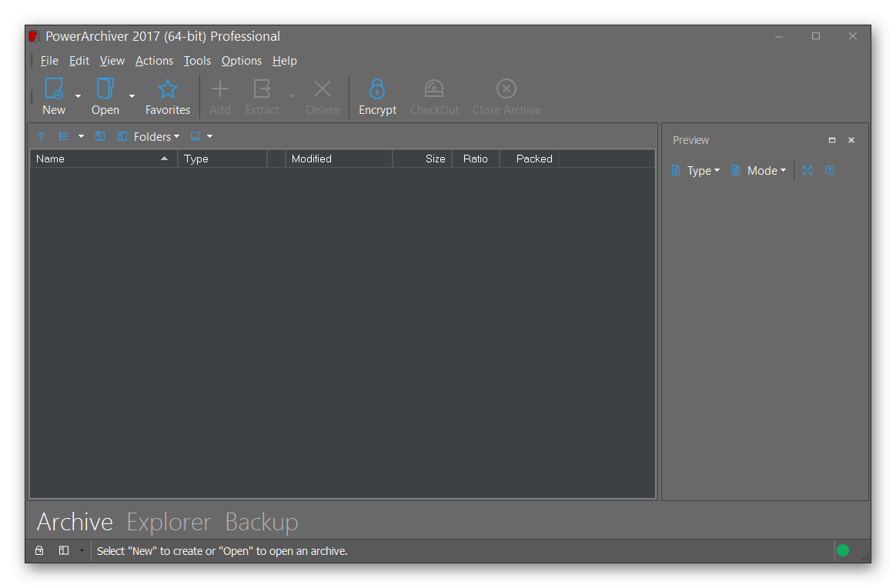Click the New archive toolbar icon
896x588 pixels.
pos(54,89)
